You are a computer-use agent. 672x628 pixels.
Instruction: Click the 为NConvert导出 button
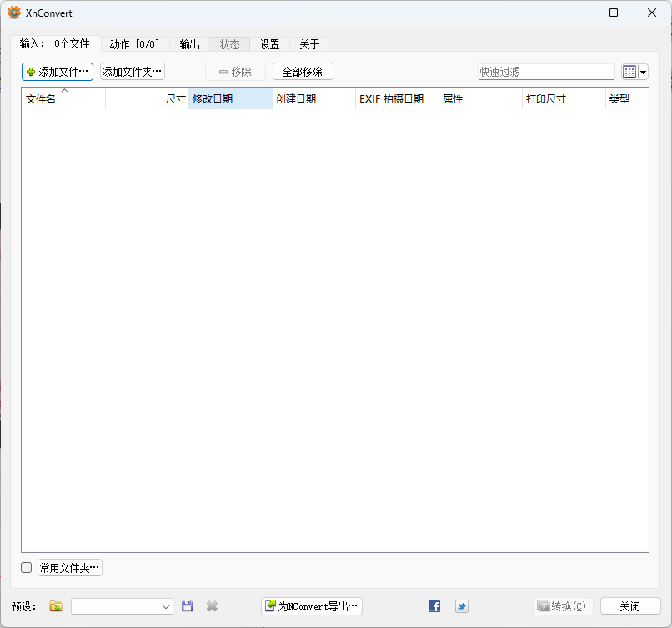pos(312,606)
